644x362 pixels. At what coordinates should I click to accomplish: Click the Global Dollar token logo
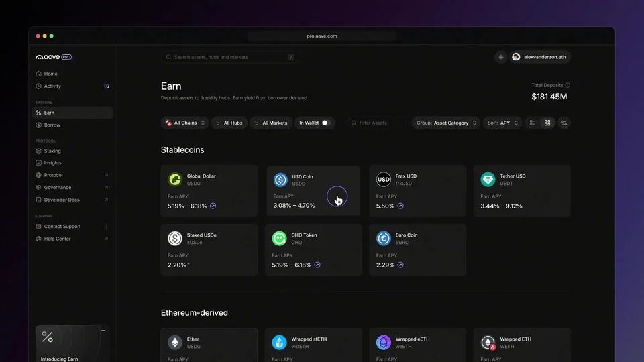[x=175, y=180]
